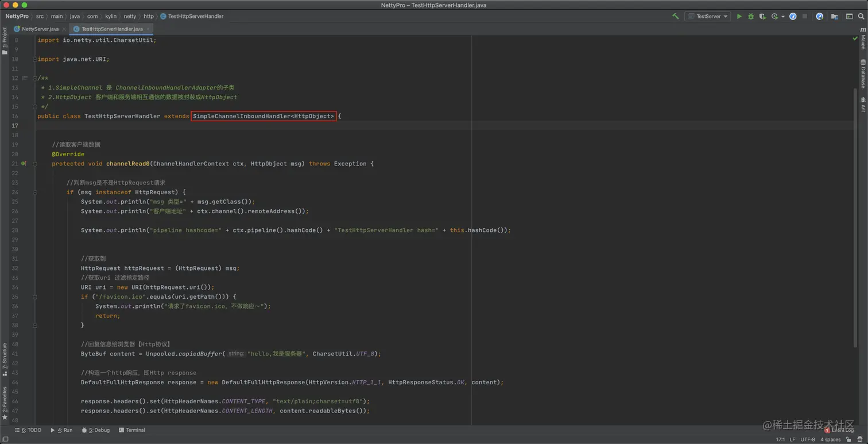868x444 pixels.
Task: Open the Maven tool window
Action: [x=863, y=37]
